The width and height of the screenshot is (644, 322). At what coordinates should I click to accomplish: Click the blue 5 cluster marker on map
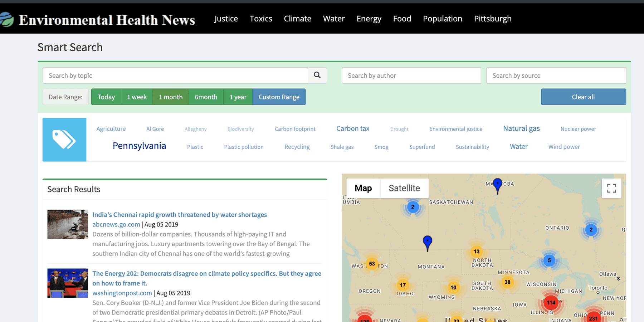point(549,260)
